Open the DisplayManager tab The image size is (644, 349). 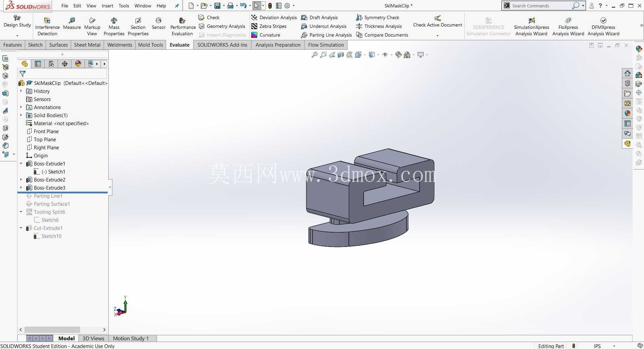coord(78,64)
